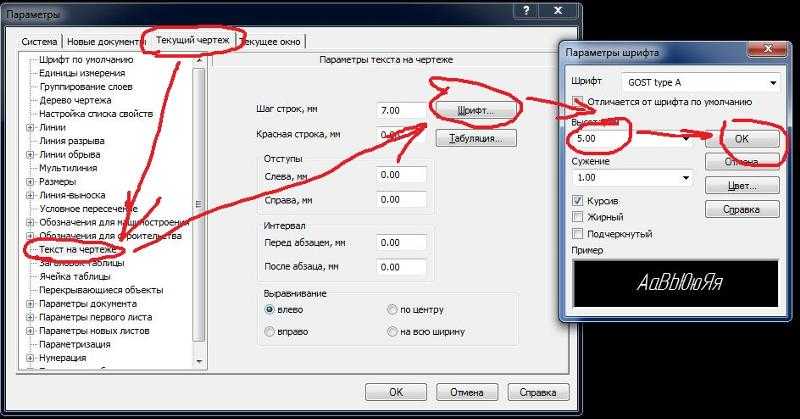Select Шрифт по умолчанию in tree

tap(86, 60)
